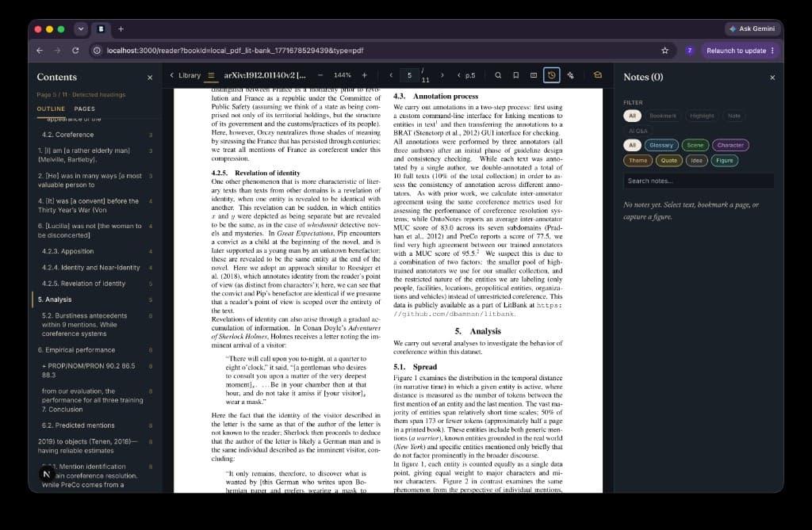Reload the page in browser
This screenshot has width=812, height=530.
(x=75, y=50)
